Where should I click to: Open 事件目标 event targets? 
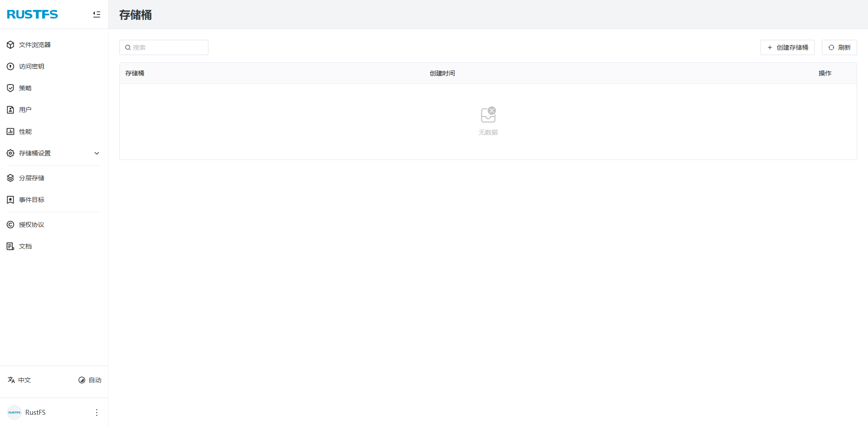pos(32,200)
